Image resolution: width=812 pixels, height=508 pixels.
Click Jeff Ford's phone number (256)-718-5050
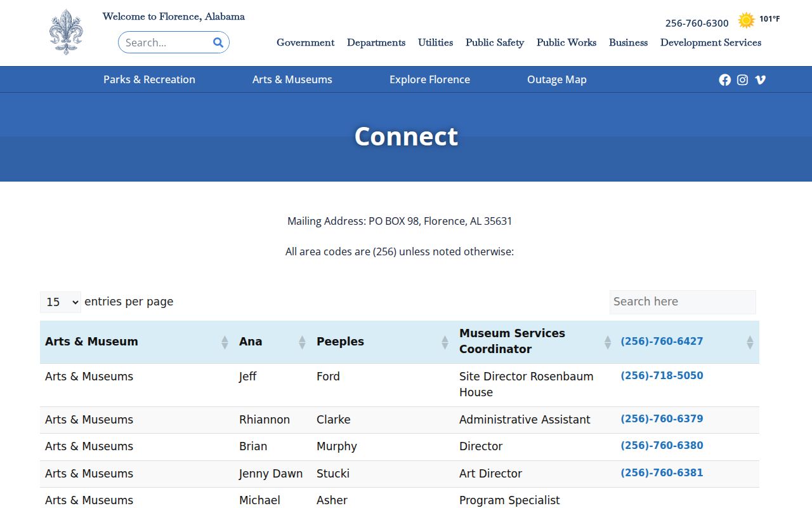pyautogui.click(x=662, y=376)
